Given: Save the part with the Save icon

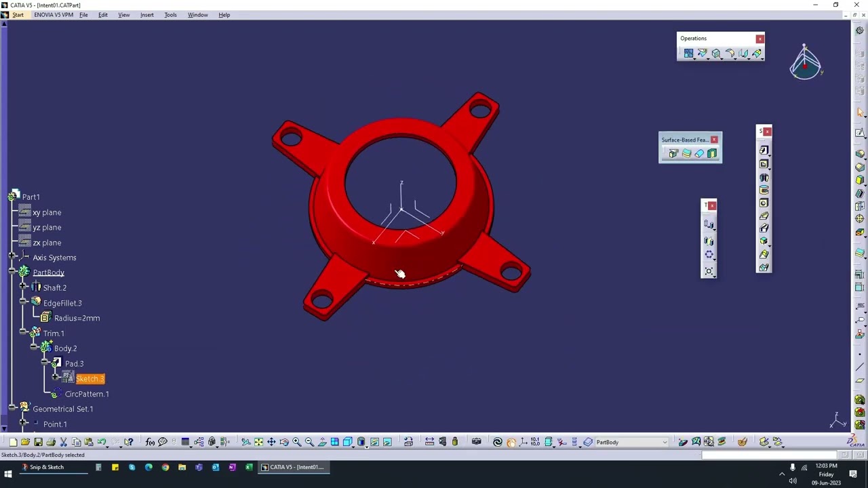Looking at the screenshot, I should 38,442.
